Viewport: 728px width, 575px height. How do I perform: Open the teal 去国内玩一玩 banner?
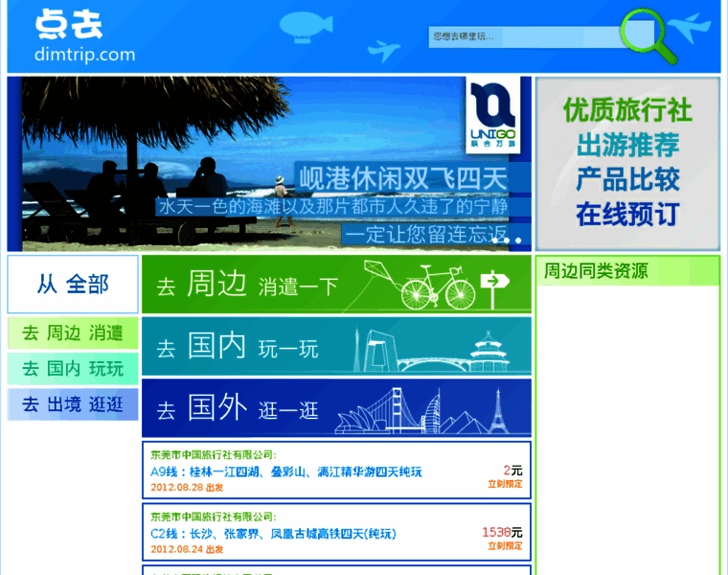[336, 346]
